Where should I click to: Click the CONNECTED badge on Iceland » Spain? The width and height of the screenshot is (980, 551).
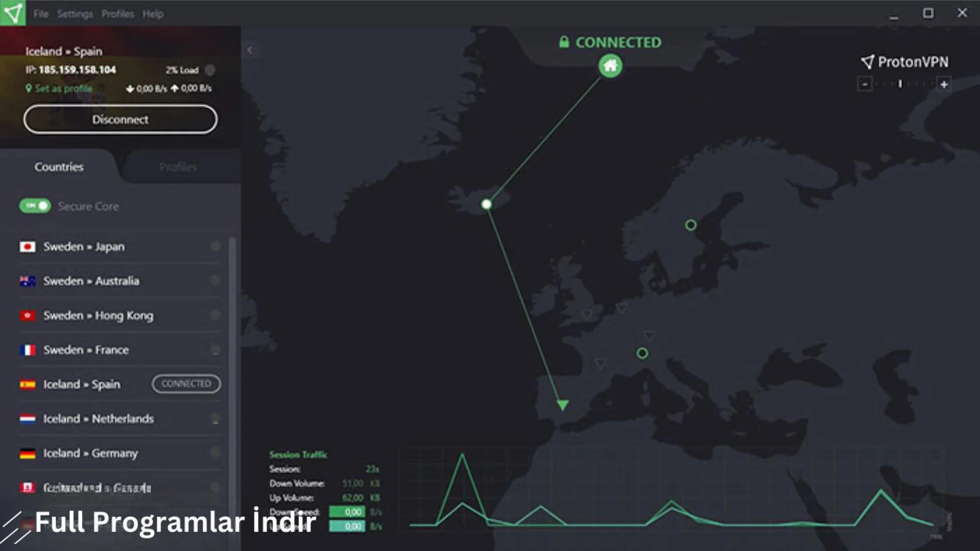pos(186,384)
